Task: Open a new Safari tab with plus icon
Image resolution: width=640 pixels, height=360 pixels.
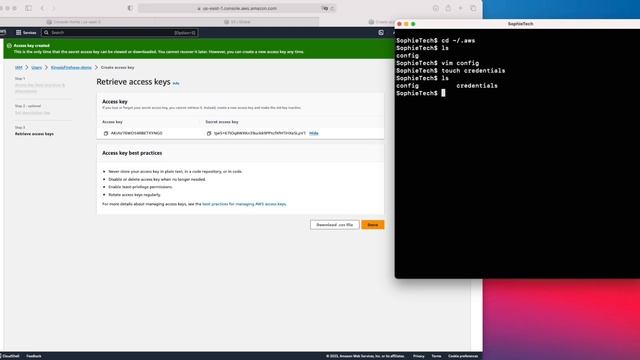Action: (x=460, y=8)
